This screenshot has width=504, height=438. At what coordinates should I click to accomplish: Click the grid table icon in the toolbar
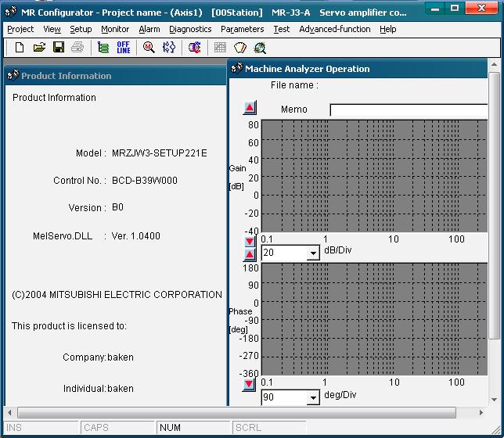(220, 48)
